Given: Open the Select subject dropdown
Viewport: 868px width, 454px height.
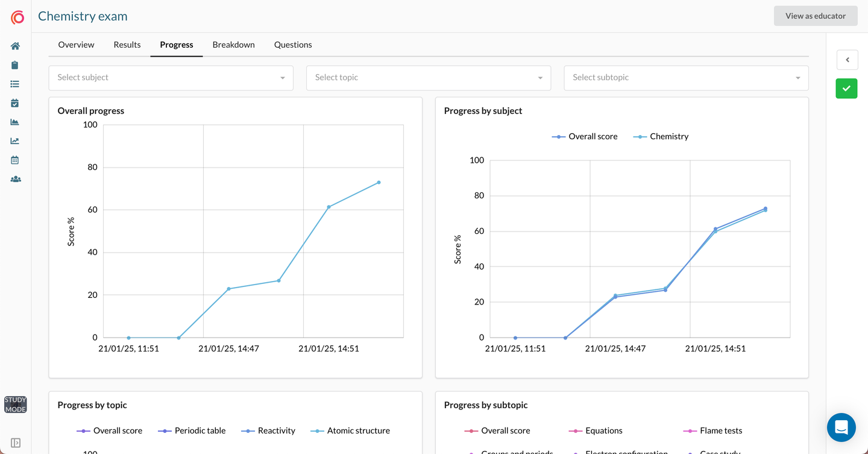Looking at the screenshot, I should click(x=171, y=78).
